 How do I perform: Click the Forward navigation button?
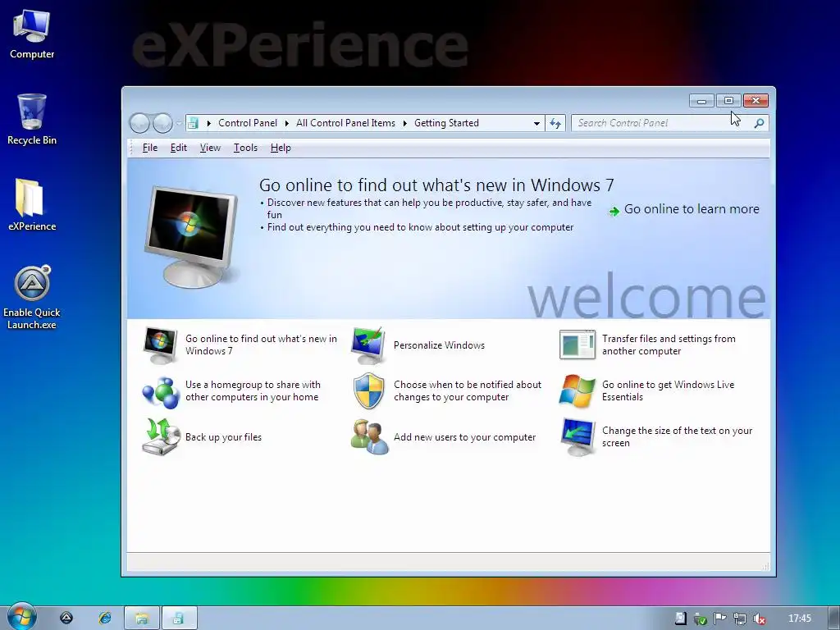point(162,123)
